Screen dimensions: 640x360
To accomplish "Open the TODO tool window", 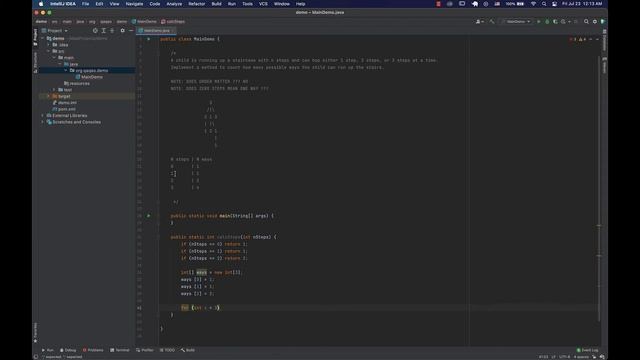I will click(x=167, y=350).
